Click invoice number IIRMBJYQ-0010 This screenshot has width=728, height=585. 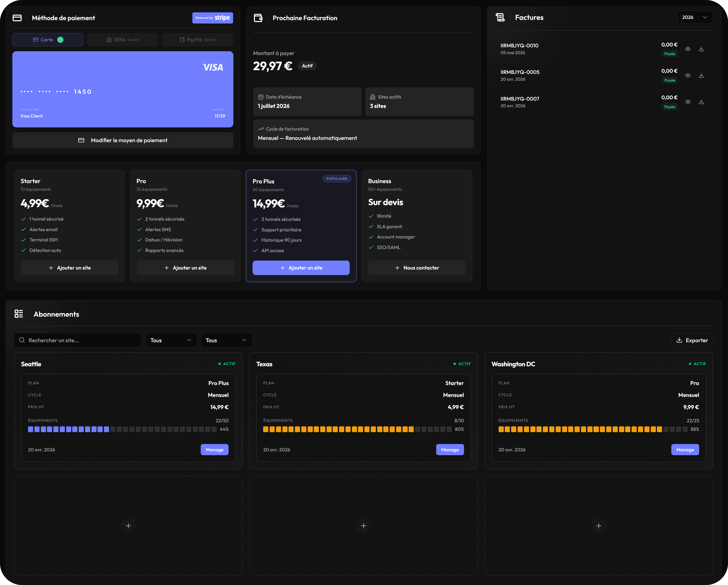tap(519, 45)
